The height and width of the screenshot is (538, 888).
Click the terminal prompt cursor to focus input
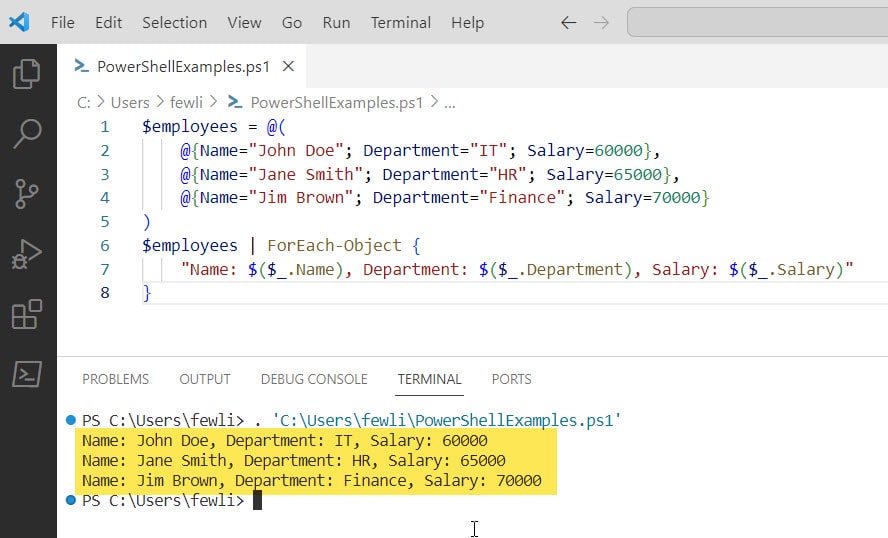pyautogui.click(x=257, y=501)
